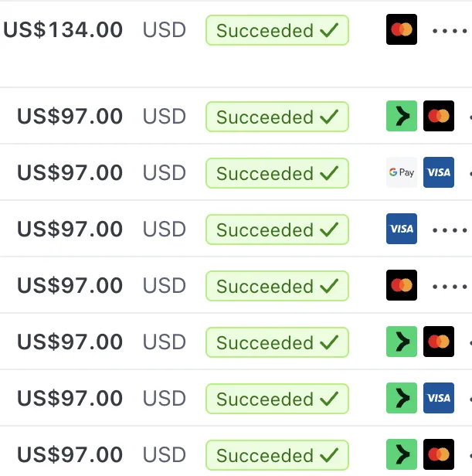Click the green Link icon in the first US$97.00 row

click(x=401, y=116)
